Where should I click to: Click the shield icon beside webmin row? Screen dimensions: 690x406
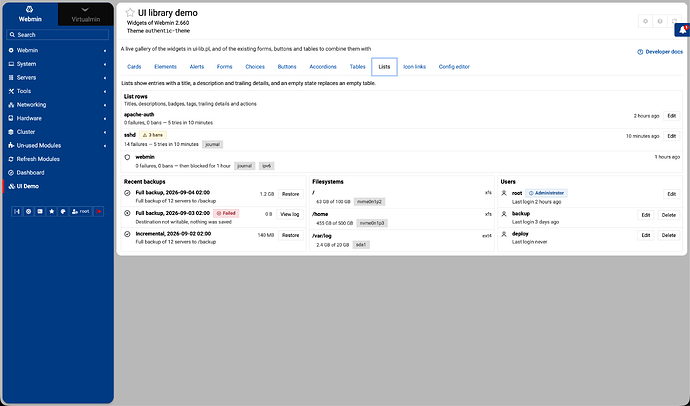click(128, 157)
